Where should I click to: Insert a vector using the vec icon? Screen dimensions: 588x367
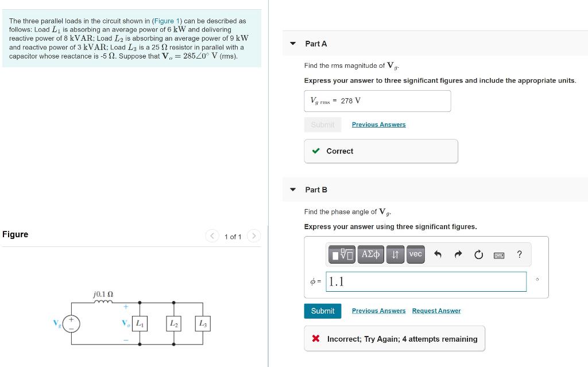416,254
